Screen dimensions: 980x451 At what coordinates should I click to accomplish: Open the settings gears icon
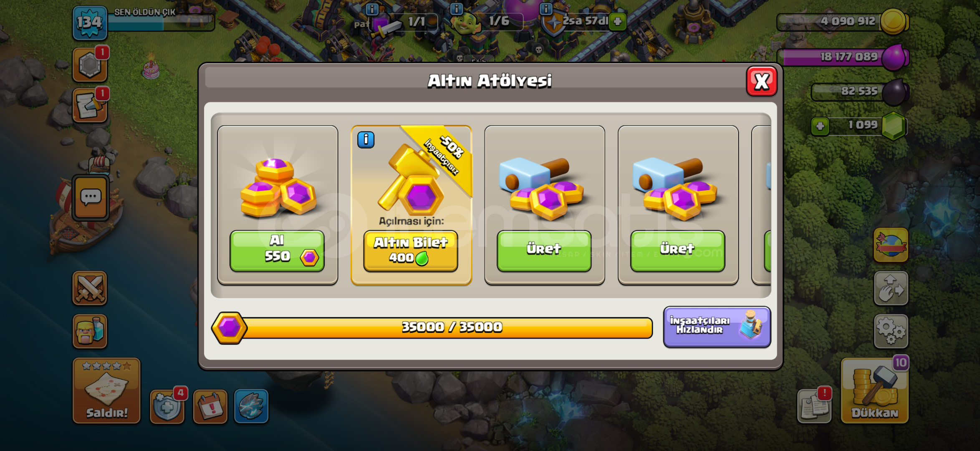(891, 332)
